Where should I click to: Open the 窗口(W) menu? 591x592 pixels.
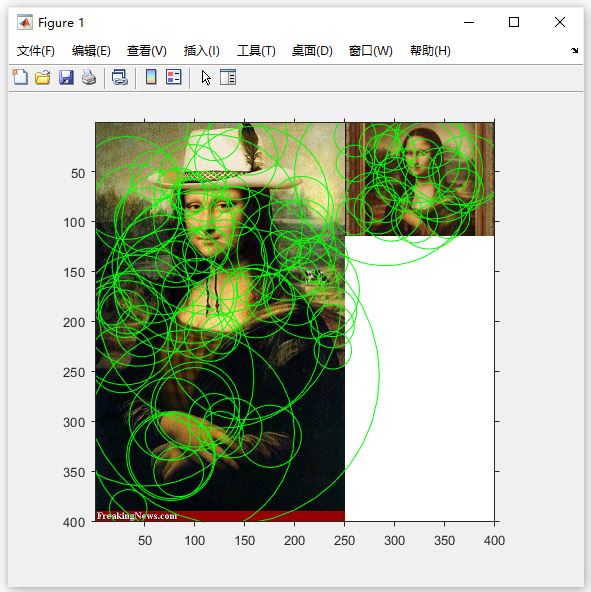370,51
